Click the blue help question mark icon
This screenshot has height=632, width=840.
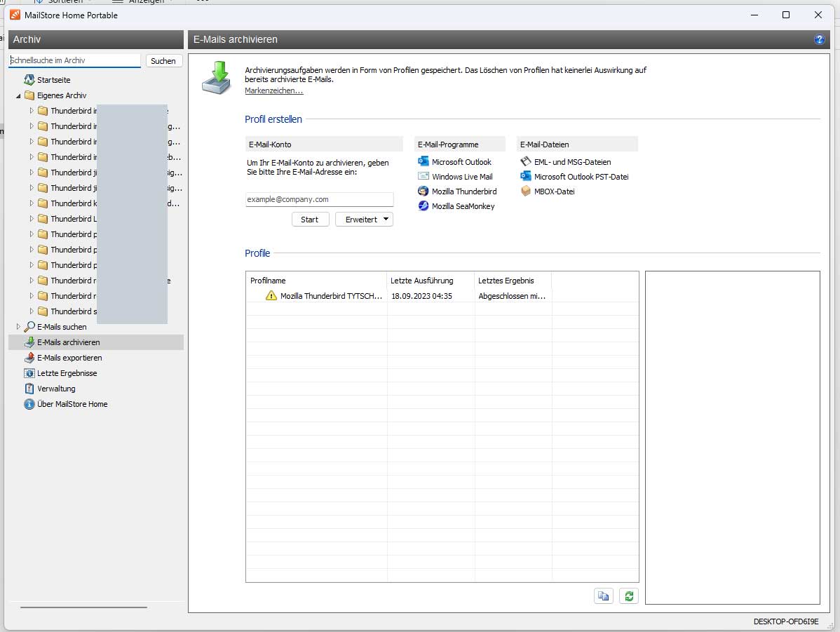[x=819, y=39]
